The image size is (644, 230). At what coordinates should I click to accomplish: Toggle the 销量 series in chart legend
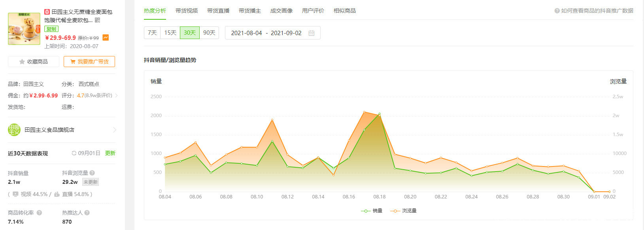tap(372, 211)
